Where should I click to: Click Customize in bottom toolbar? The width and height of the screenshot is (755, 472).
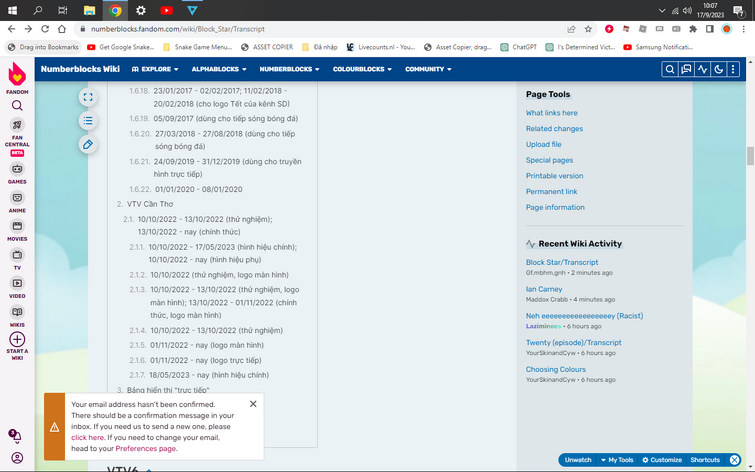click(x=662, y=460)
